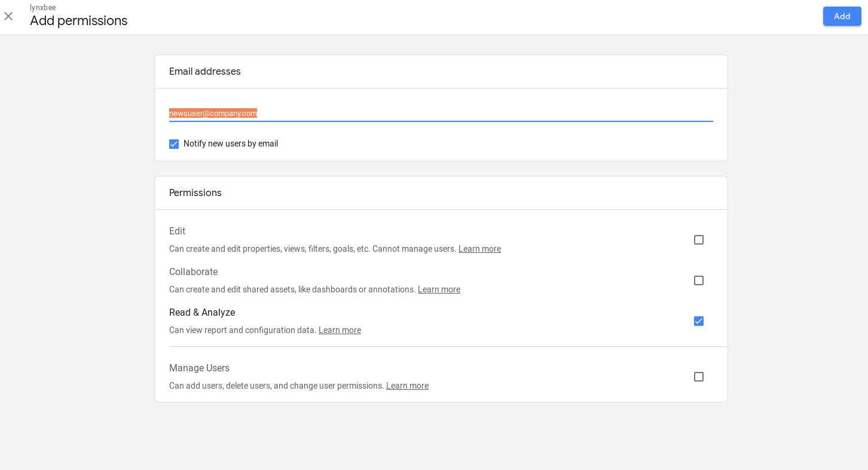The height and width of the screenshot is (470, 868).
Task: Click the lynxbee account label
Action: click(42, 7)
